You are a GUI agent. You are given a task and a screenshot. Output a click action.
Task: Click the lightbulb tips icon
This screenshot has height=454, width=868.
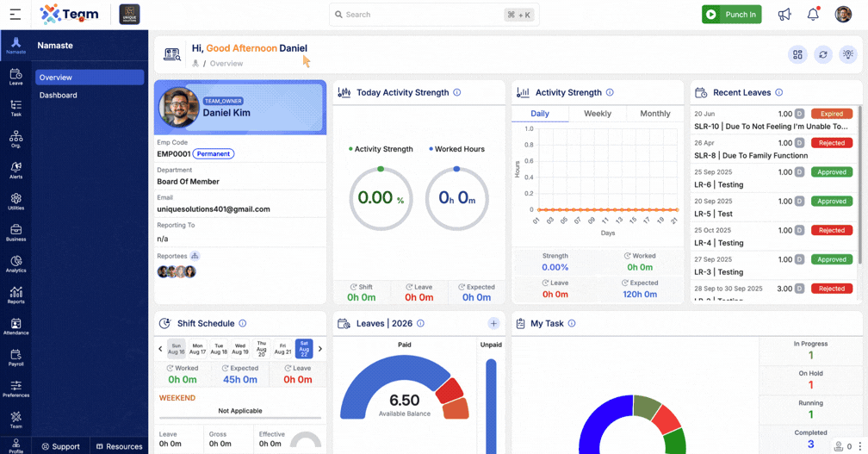coord(848,54)
